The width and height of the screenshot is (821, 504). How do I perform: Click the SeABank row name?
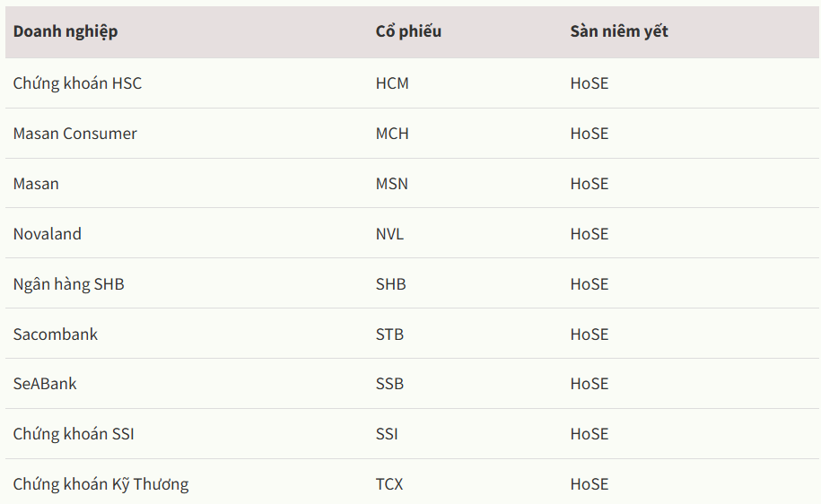click(x=45, y=384)
